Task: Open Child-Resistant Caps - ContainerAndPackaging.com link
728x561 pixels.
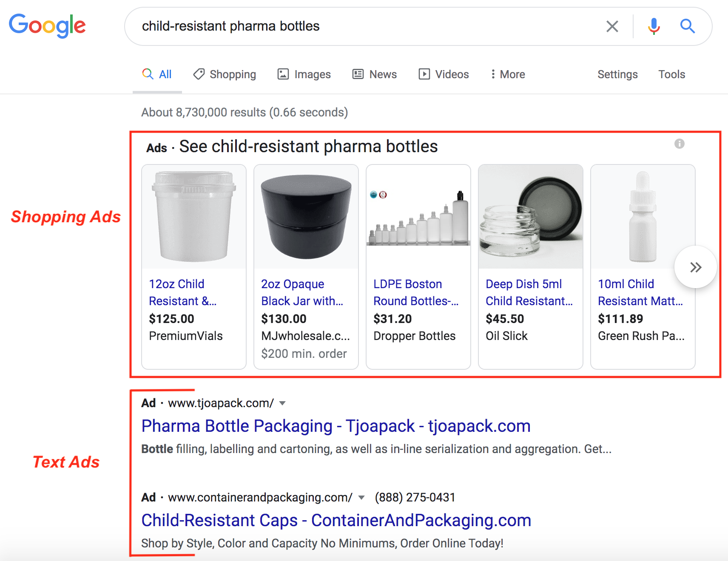Action: 336,520
